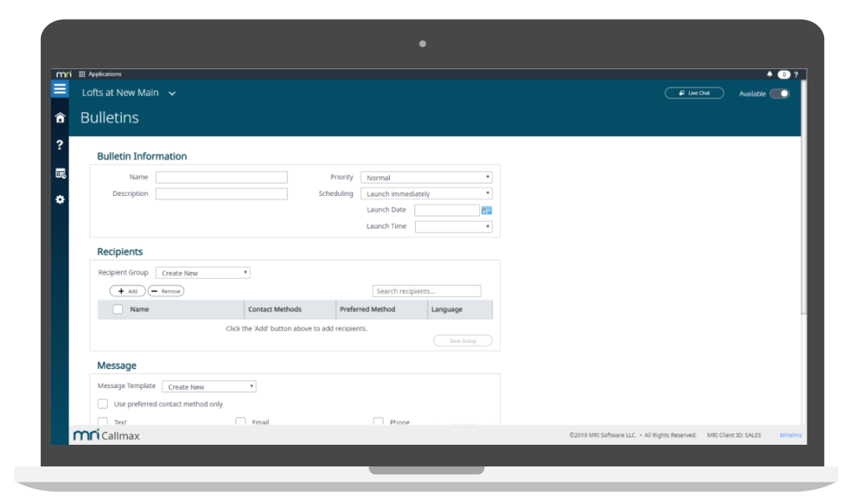Screen dimensions: 855x504
Task: Open the bulletins sidebar icon
Action: pyautogui.click(x=60, y=174)
